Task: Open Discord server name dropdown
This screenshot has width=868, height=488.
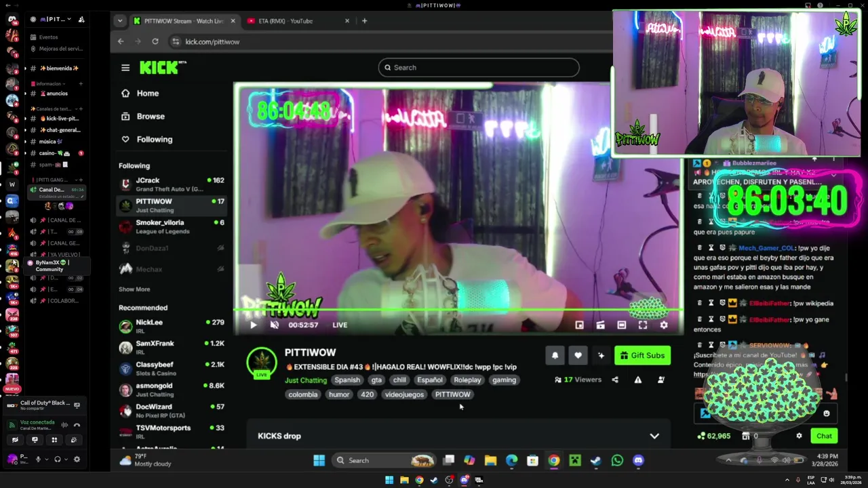Action: 56,19
